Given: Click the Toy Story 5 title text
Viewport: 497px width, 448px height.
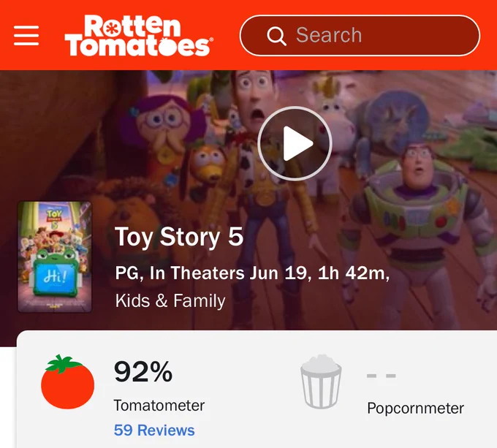Looking at the screenshot, I should click(179, 236).
